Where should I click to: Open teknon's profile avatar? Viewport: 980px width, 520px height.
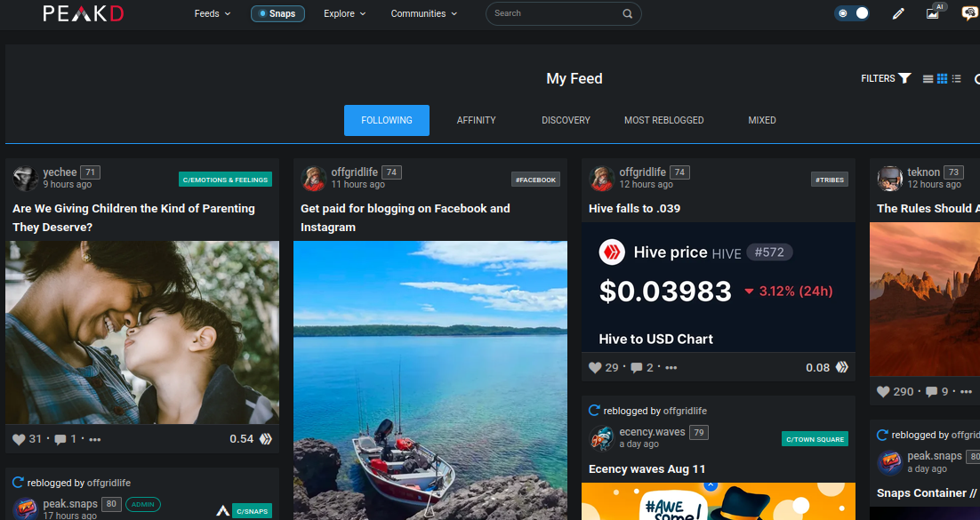point(890,178)
